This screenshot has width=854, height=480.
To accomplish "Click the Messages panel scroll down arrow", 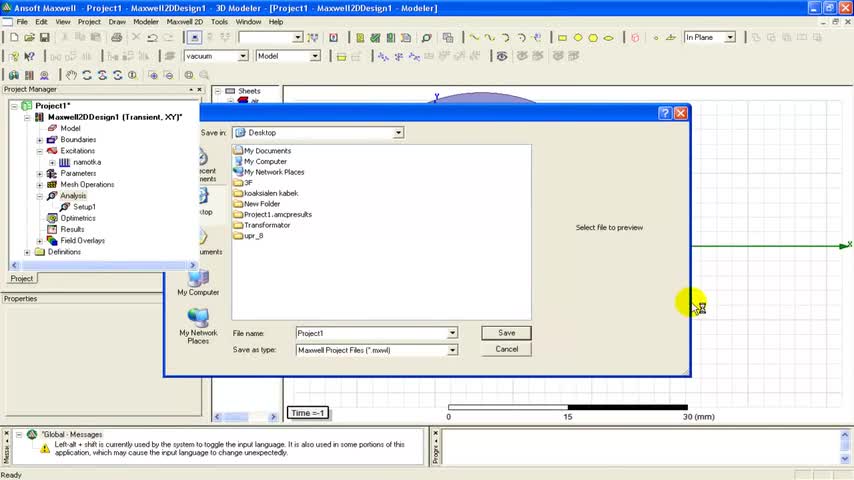I will pos(845,458).
